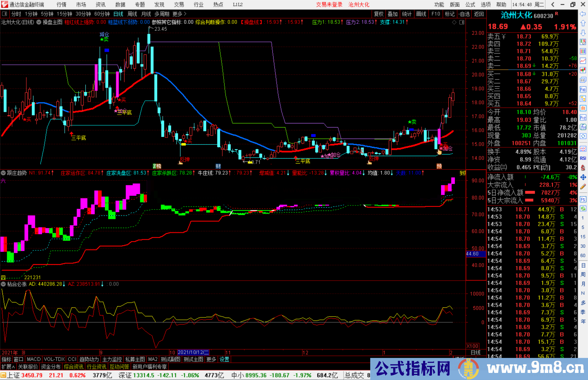Toggle the 粘合必涨 indicator circle button
This screenshot has width=588, height=380.
(3, 284)
